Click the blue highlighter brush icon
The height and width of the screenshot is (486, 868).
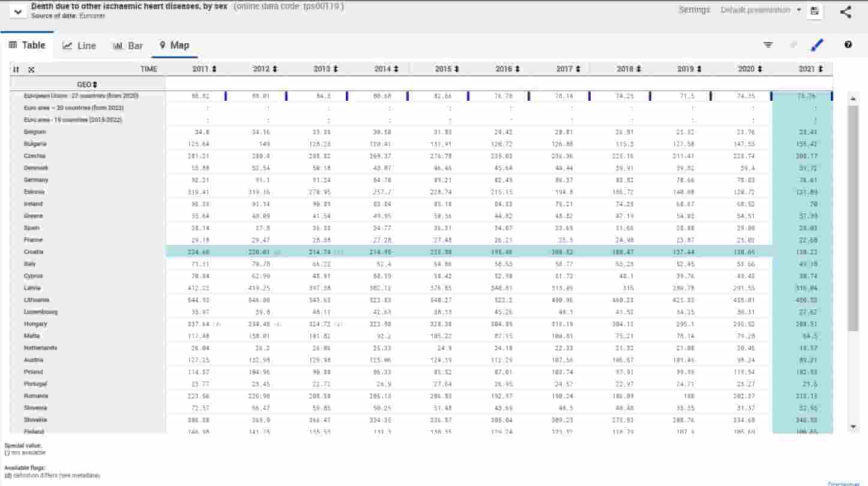click(817, 45)
